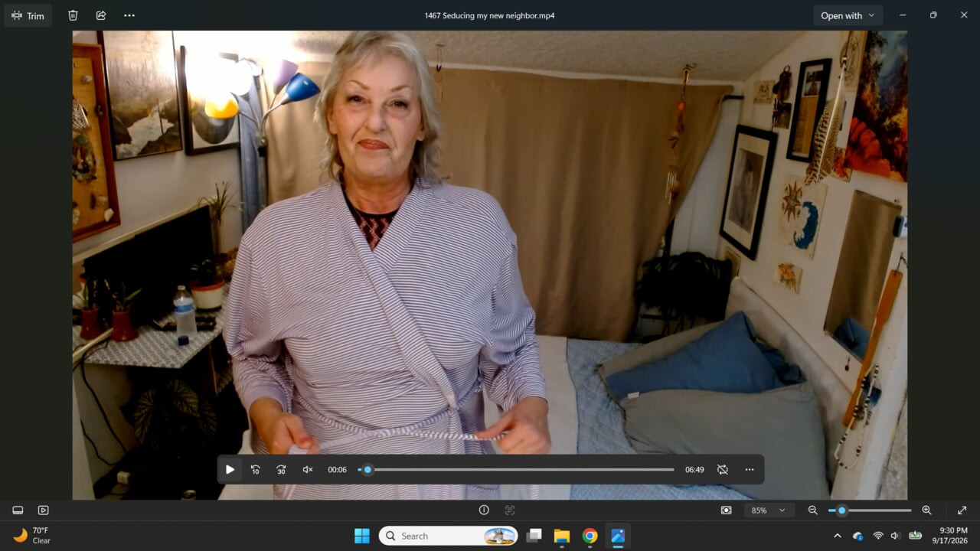
Task: Toggle the repeat video icon
Action: tap(722, 470)
